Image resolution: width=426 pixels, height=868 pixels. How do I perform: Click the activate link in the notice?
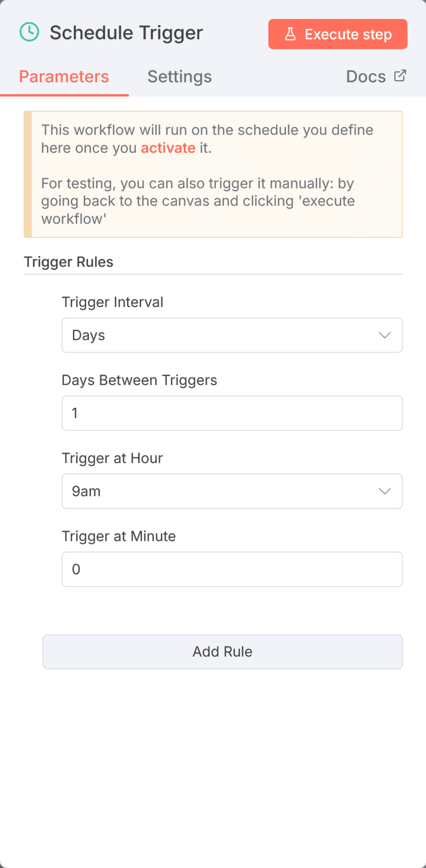(168, 148)
